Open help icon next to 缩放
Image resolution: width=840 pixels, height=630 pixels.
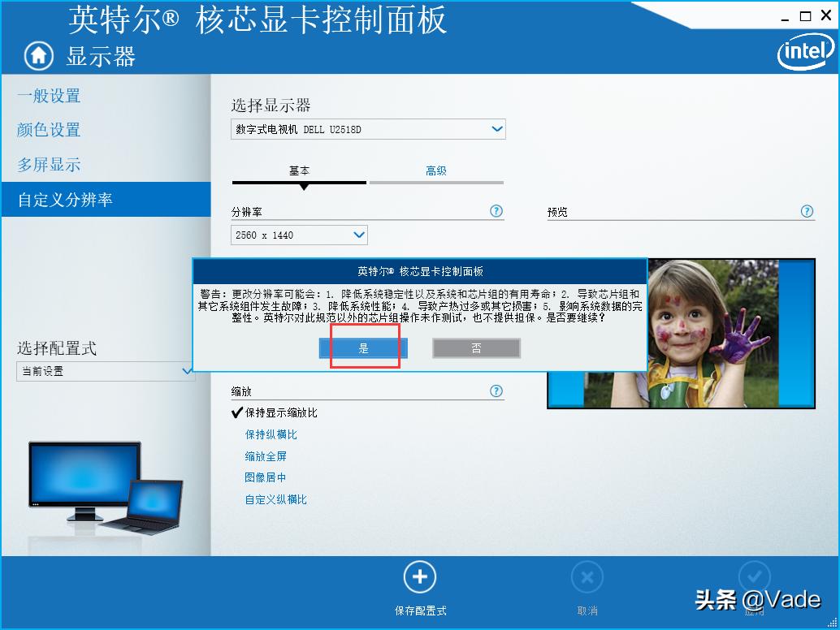pos(496,391)
